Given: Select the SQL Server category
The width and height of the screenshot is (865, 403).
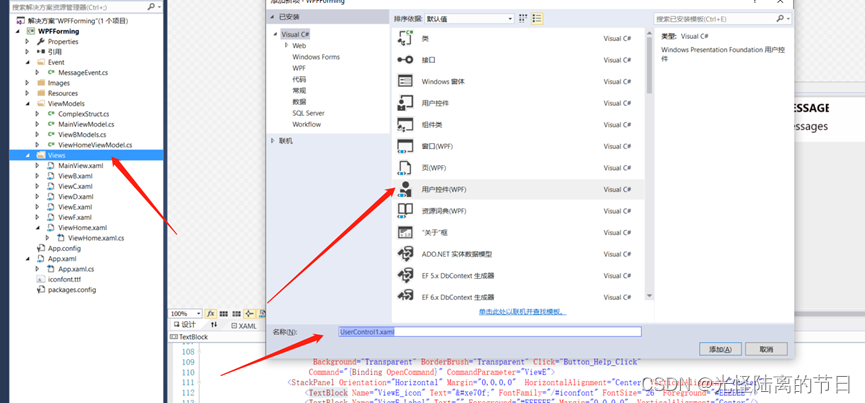Looking at the screenshot, I should (x=308, y=113).
